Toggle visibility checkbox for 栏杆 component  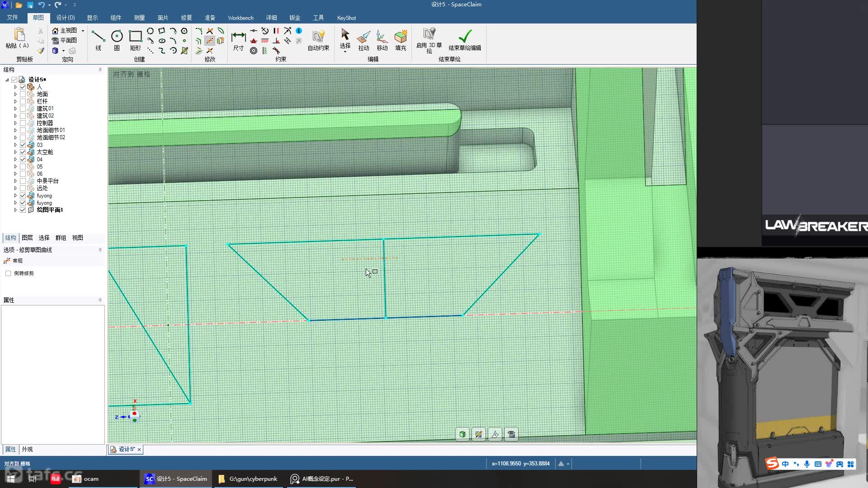[x=23, y=101]
